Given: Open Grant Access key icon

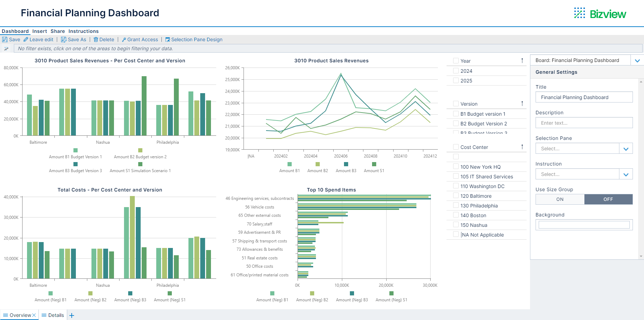Looking at the screenshot, I should click(124, 39).
